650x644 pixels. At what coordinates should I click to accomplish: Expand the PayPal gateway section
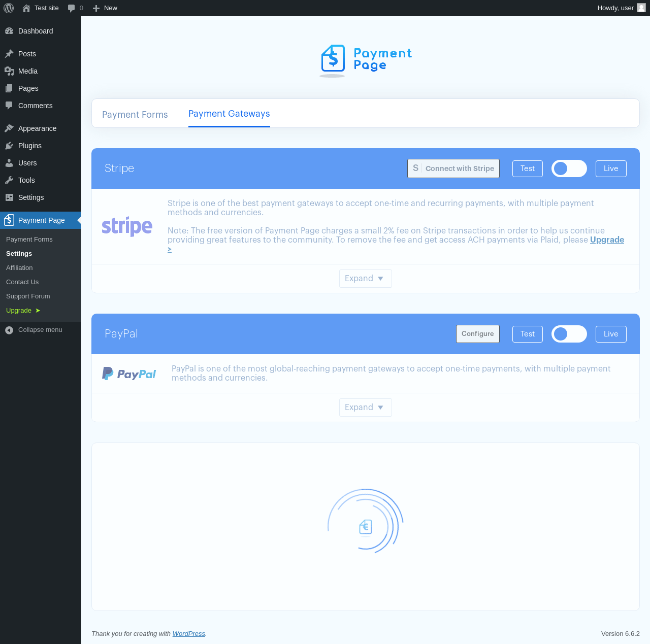coord(366,408)
